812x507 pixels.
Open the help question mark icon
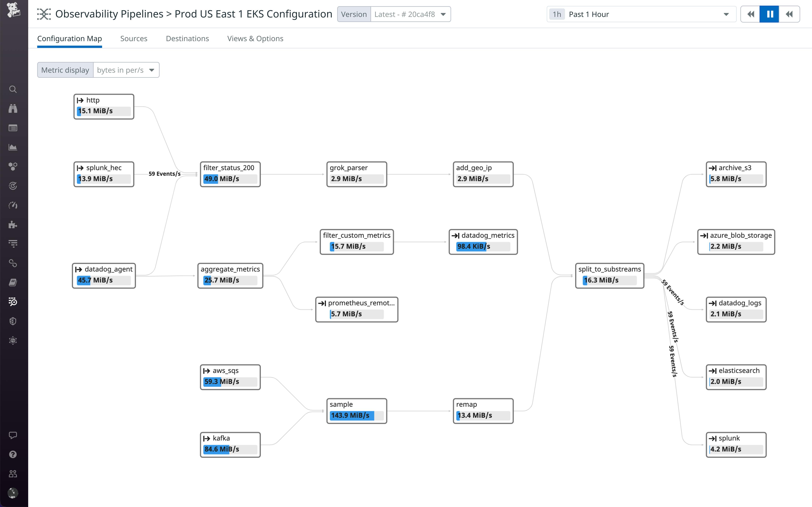13,454
